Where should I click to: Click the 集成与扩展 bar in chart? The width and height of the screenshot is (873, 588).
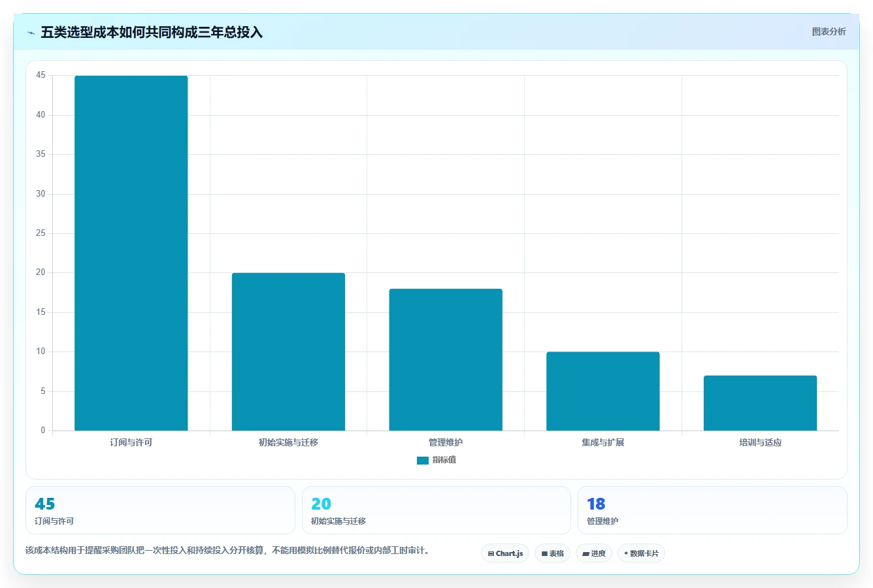pos(603,391)
